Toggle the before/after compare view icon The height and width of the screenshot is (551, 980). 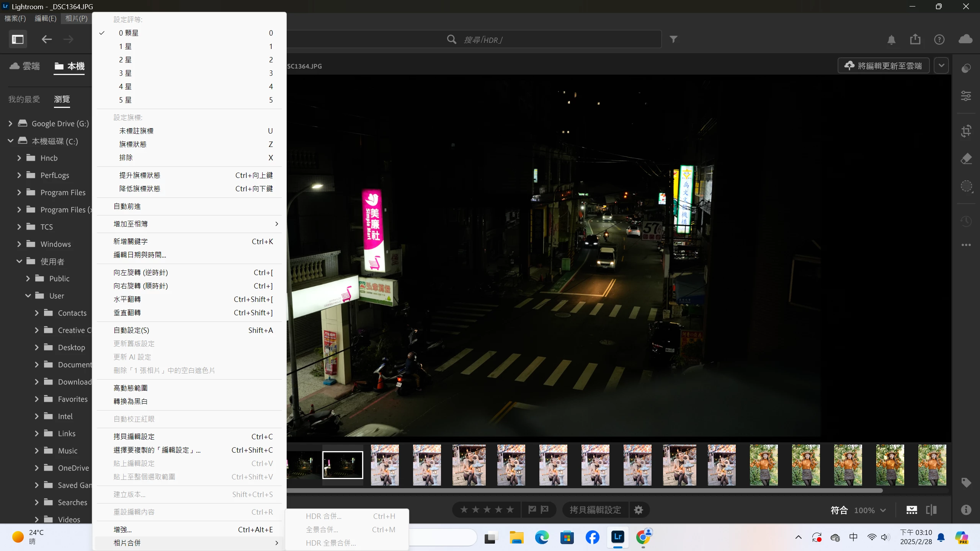tap(931, 510)
